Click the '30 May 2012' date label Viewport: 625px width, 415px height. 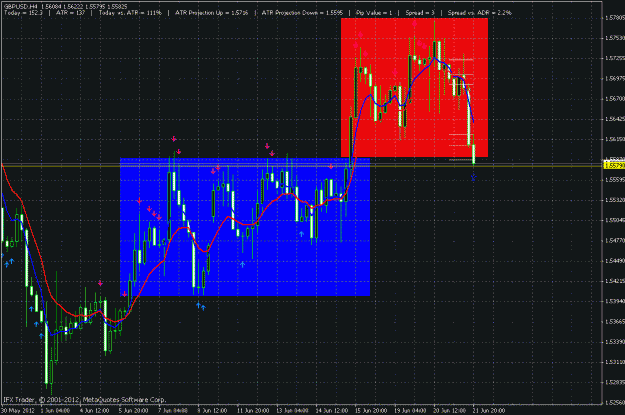pyautogui.click(x=18, y=410)
